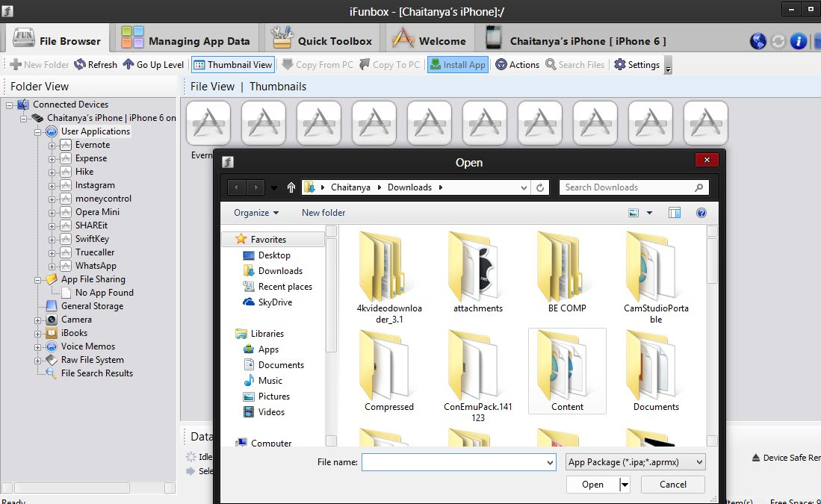
Task: Click the File View heading
Action: [213, 87]
